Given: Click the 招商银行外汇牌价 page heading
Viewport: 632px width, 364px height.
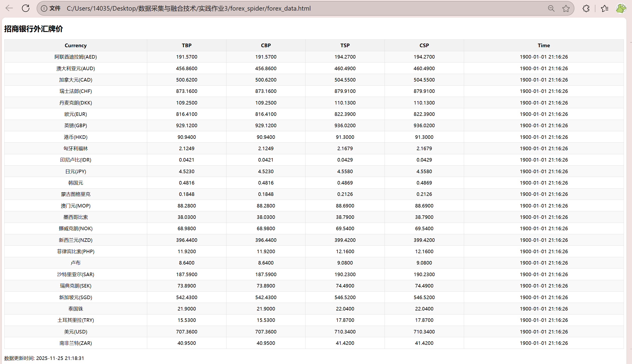Looking at the screenshot, I should [x=33, y=29].
